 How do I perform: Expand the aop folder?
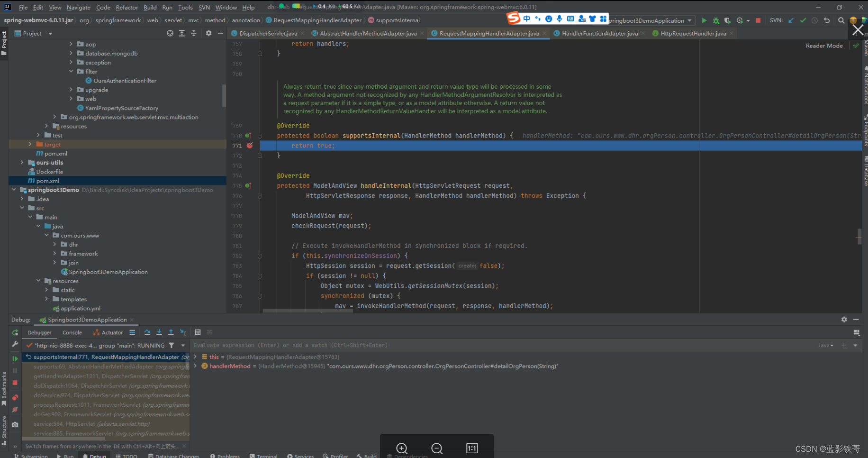[x=71, y=44]
